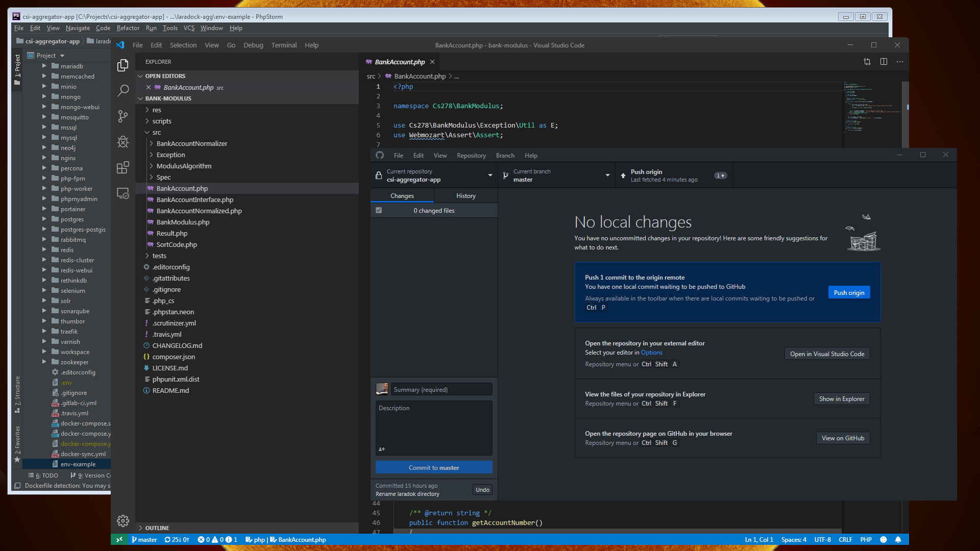Expand the ModulusAlgorithm folder
This screenshot has height=551, width=980.
(x=184, y=166)
